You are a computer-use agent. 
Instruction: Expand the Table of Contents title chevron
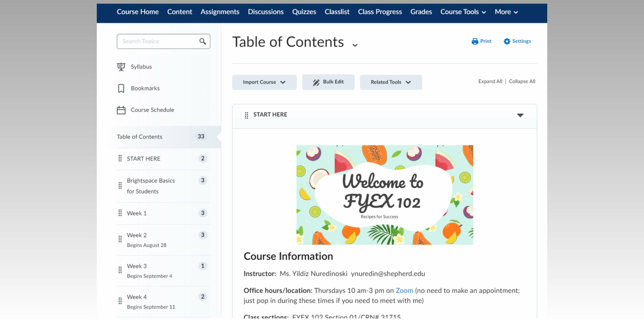pyautogui.click(x=355, y=45)
